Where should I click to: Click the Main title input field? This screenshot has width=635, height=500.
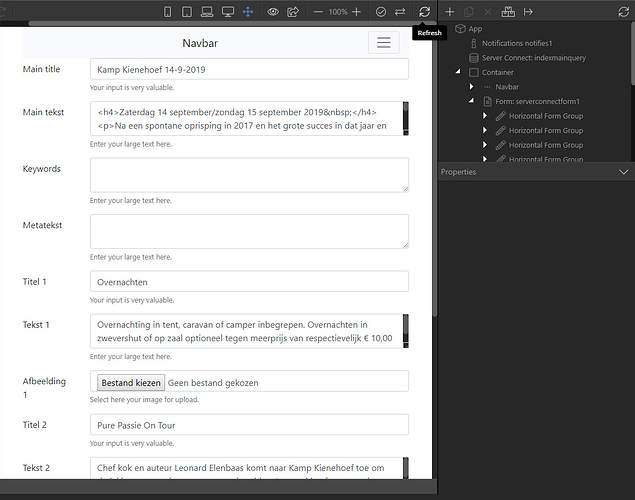coord(249,69)
